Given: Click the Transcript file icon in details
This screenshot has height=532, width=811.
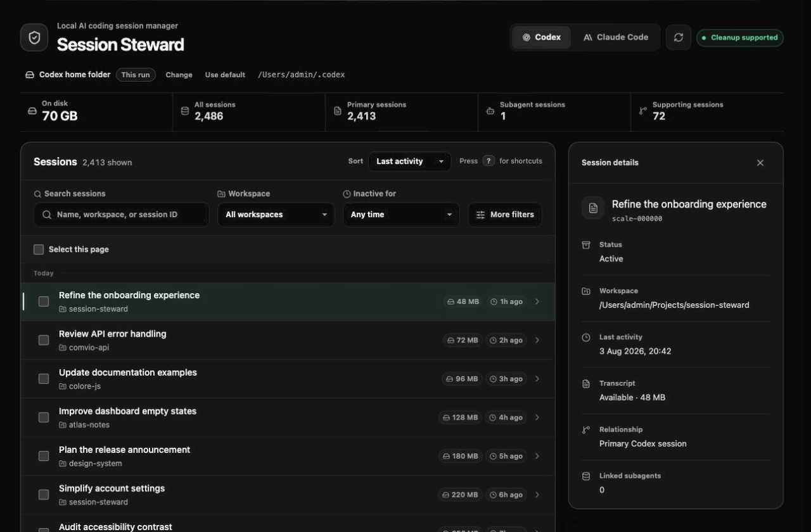Looking at the screenshot, I should pyautogui.click(x=586, y=383).
